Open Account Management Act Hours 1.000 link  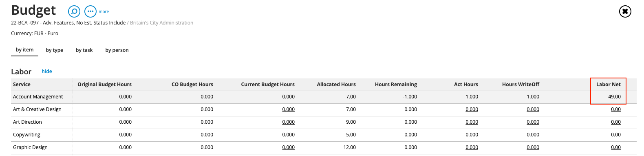(x=472, y=97)
